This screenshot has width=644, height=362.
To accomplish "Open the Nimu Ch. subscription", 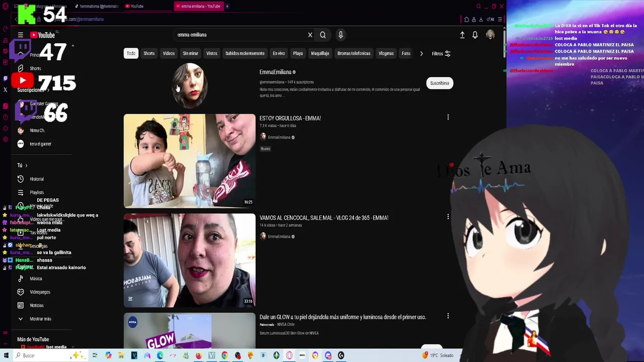I will click(x=37, y=131).
